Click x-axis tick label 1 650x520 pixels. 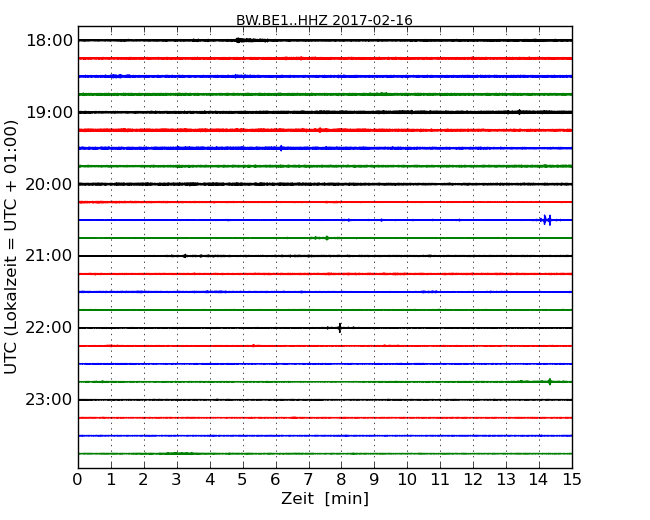coord(111,480)
